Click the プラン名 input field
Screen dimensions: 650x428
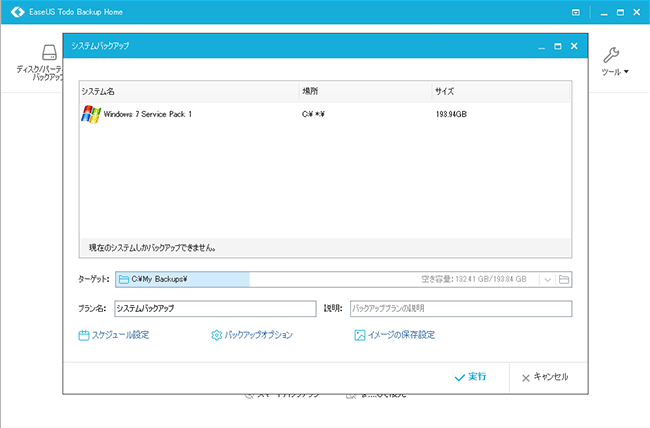[215, 309]
